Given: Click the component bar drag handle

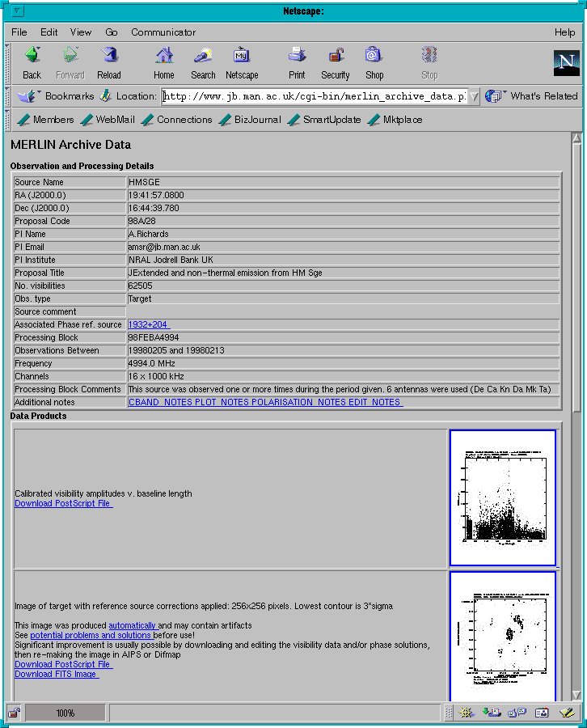Looking at the screenshot, I should (x=448, y=713).
